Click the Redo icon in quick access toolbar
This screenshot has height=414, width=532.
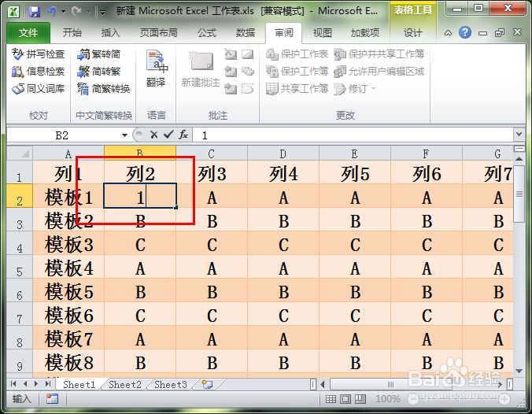click(x=76, y=12)
